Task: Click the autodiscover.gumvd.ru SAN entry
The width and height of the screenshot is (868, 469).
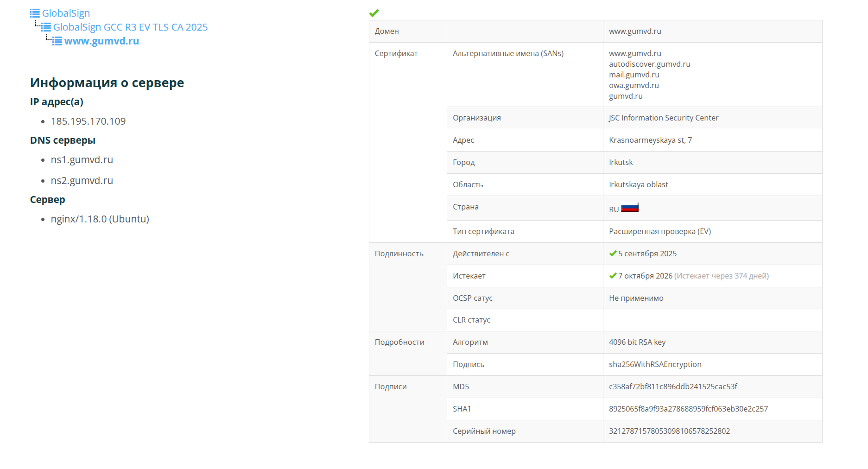Action: 649,64
